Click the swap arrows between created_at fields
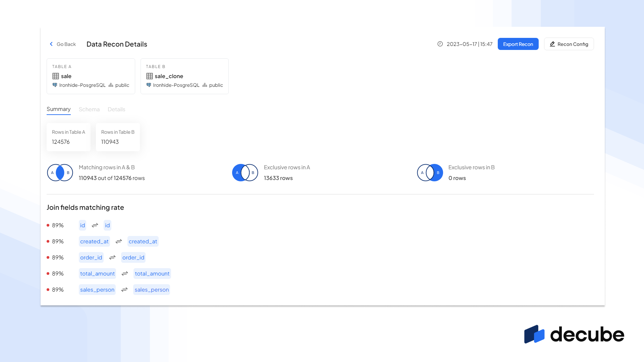 [x=119, y=241]
